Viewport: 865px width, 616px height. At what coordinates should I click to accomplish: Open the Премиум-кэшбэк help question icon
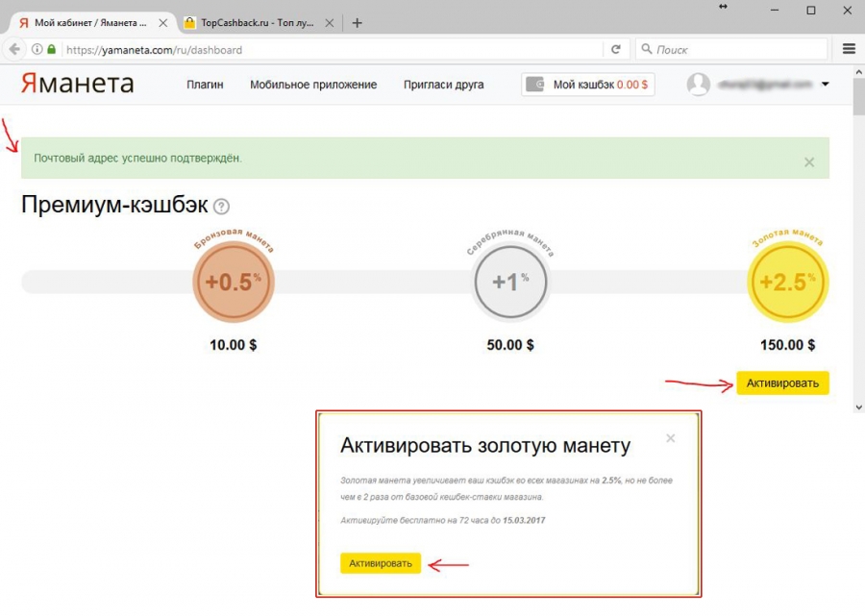(x=221, y=207)
